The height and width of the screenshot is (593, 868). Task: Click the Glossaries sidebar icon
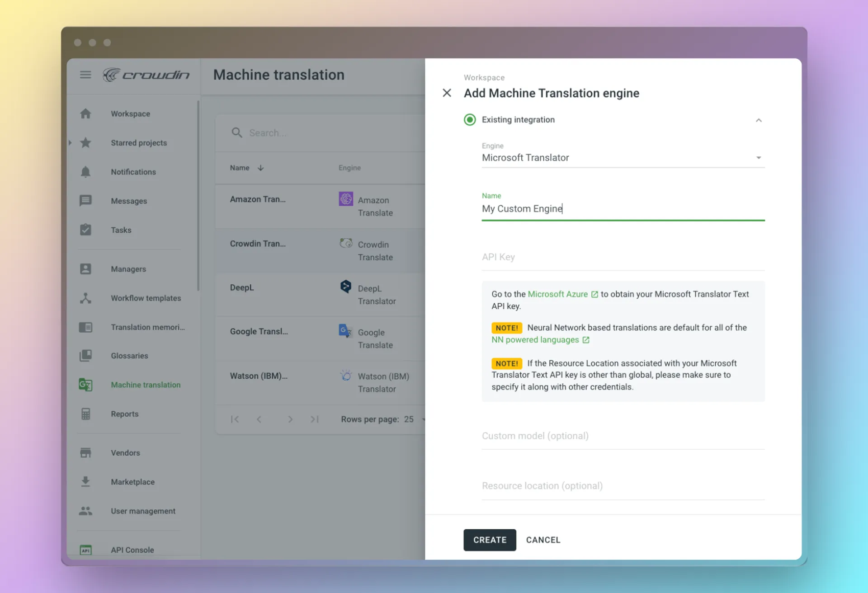(x=85, y=356)
